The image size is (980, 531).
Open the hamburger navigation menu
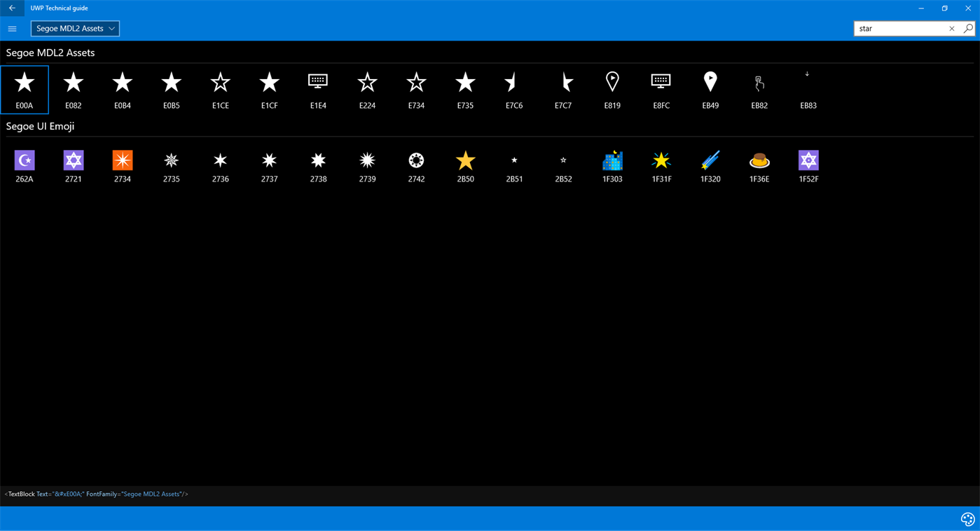(12, 29)
